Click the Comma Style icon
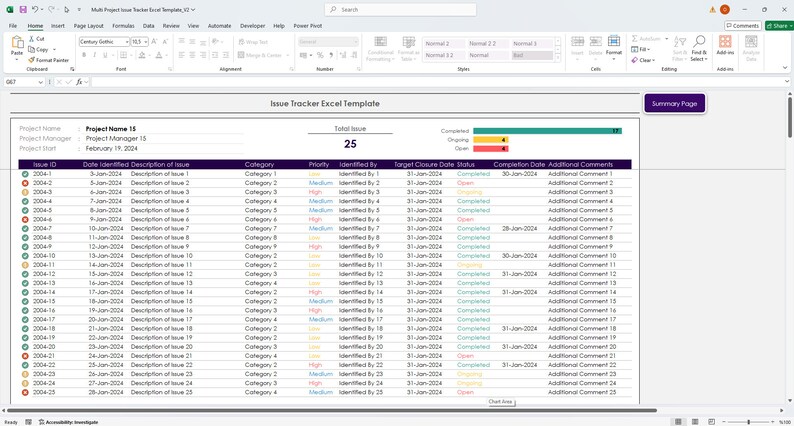 coord(331,55)
